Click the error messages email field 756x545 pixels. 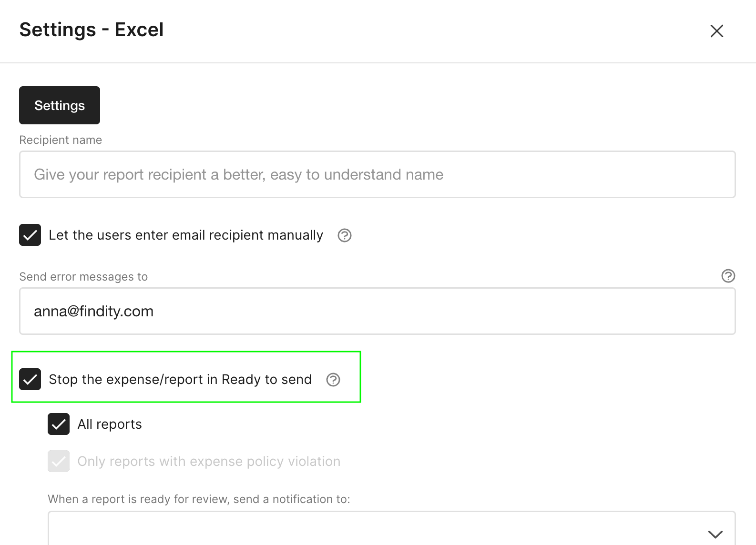[377, 311]
